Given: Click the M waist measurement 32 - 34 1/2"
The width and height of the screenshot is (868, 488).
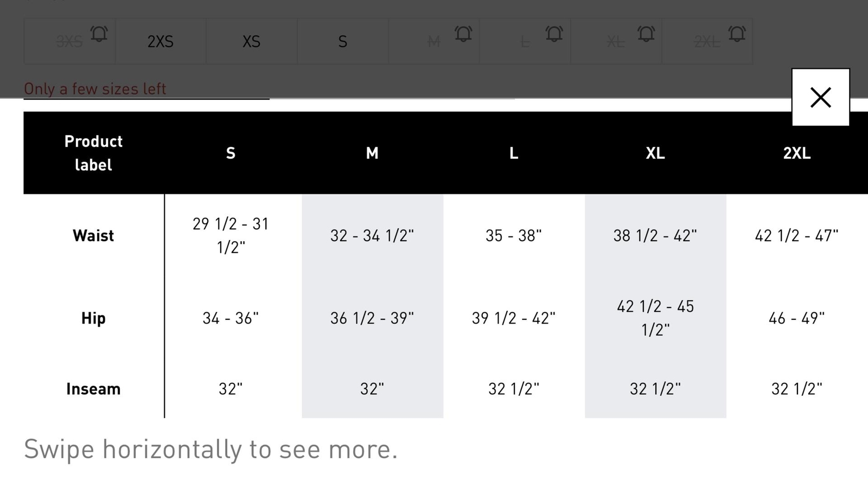Looking at the screenshot, I should (x=372, y=235).
